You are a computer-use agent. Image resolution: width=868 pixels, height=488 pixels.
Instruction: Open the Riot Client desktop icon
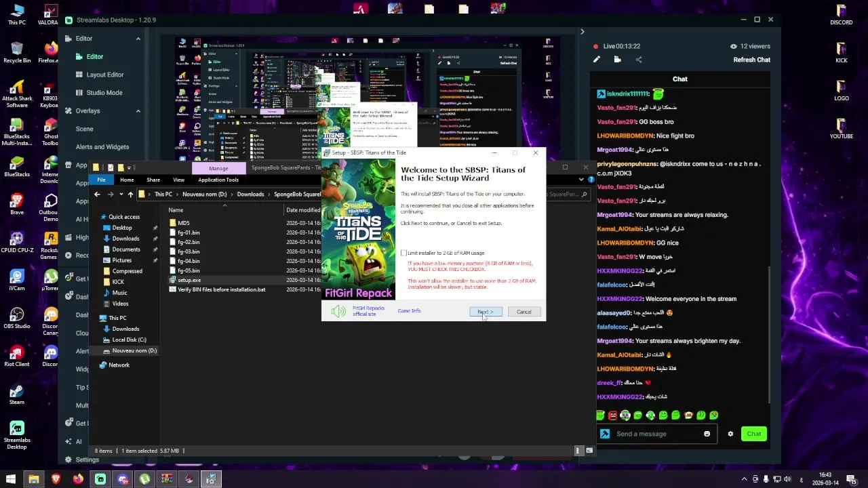point(17,355)
